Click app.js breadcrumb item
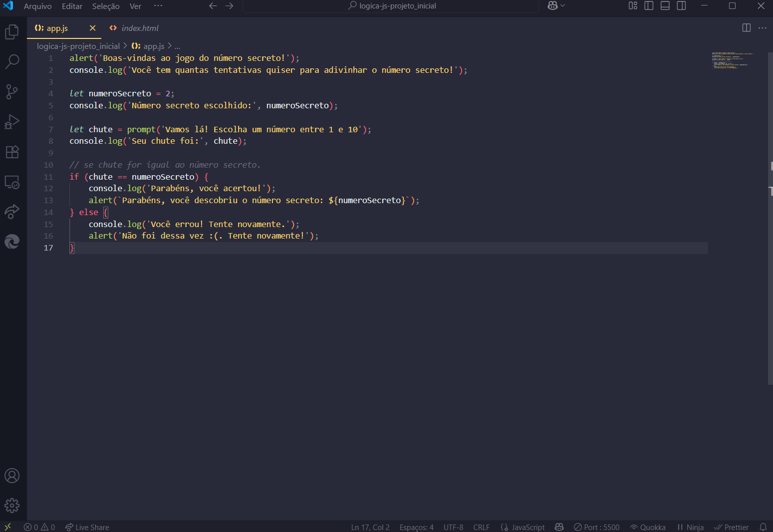The width and height of the screenshot is (773, 532). click(148, 46)
